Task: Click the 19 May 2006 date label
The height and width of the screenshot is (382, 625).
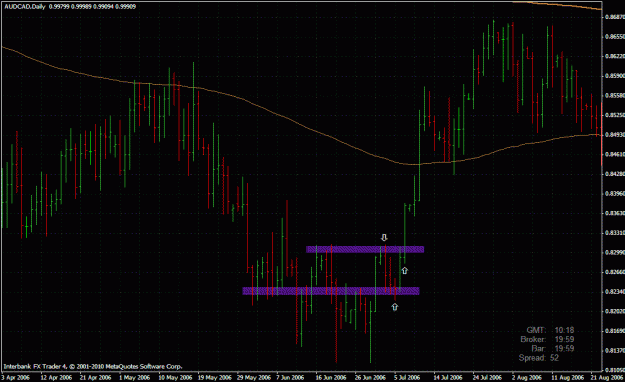Action: (x=215, y=377)
